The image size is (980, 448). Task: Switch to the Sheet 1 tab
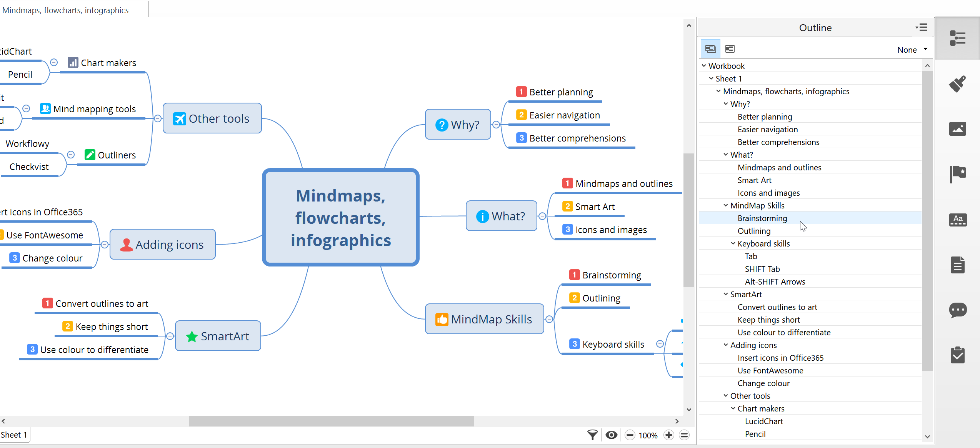(x=15, y=435)
